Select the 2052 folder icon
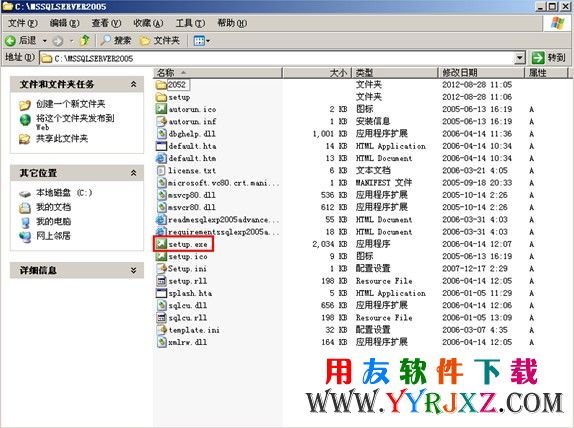The width and height of the screenshot is (574, 428). (161, 85)
